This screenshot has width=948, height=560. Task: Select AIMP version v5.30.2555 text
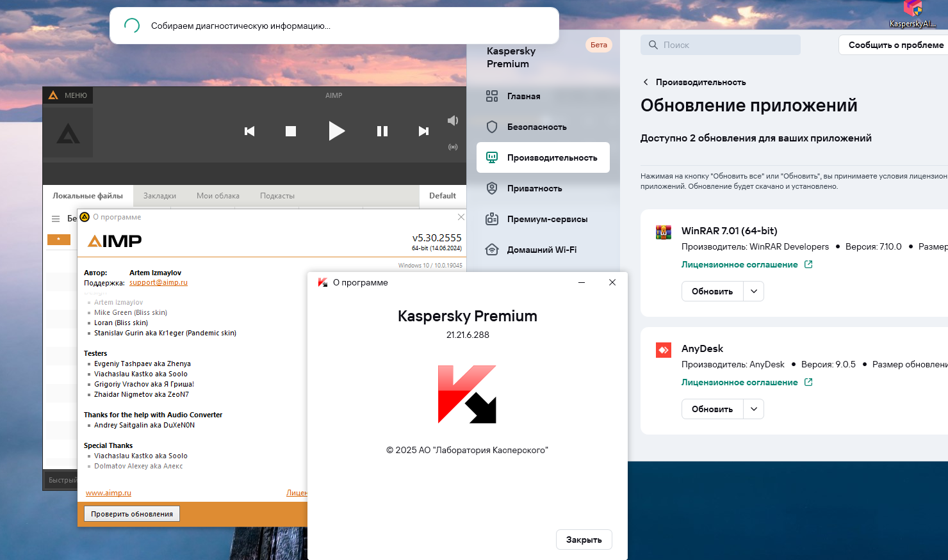coord(437,237)
